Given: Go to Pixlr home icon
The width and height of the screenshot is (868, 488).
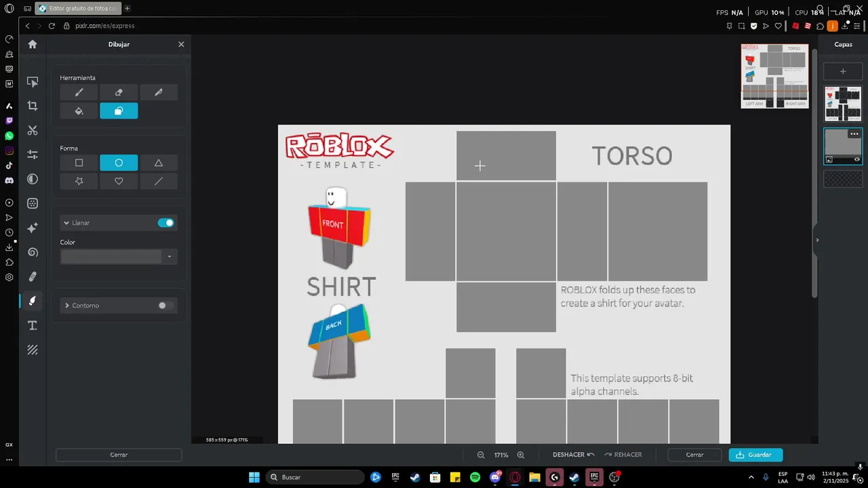Looking at the screenshot, I should point(33,44).
